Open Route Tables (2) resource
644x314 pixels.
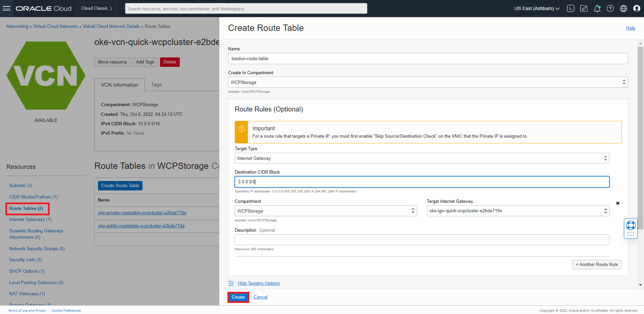tap(26, 208)
